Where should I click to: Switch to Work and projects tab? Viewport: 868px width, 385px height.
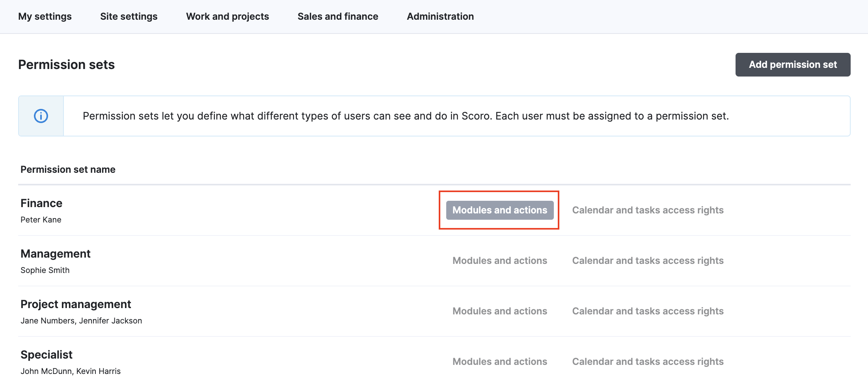(227, 16)
